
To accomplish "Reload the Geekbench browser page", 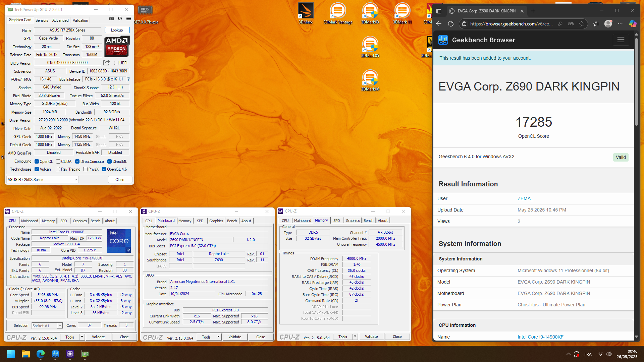I will (x=451, y=23).
